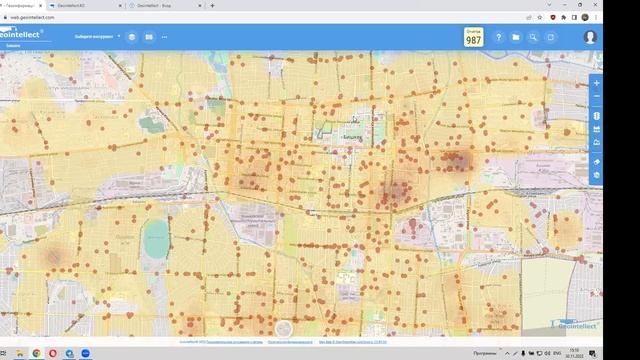
Task: Open the middle footer link
Action: 290,342
